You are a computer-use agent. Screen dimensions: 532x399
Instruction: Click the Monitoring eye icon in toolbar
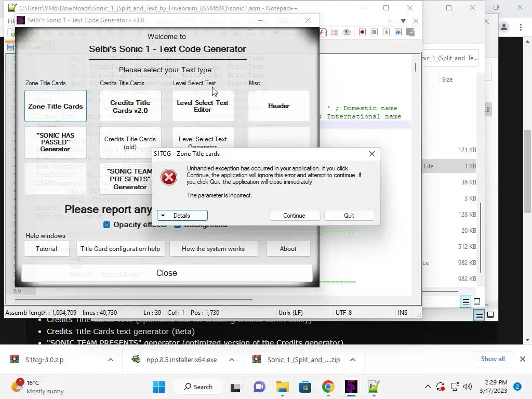click(x=347, y=32)
